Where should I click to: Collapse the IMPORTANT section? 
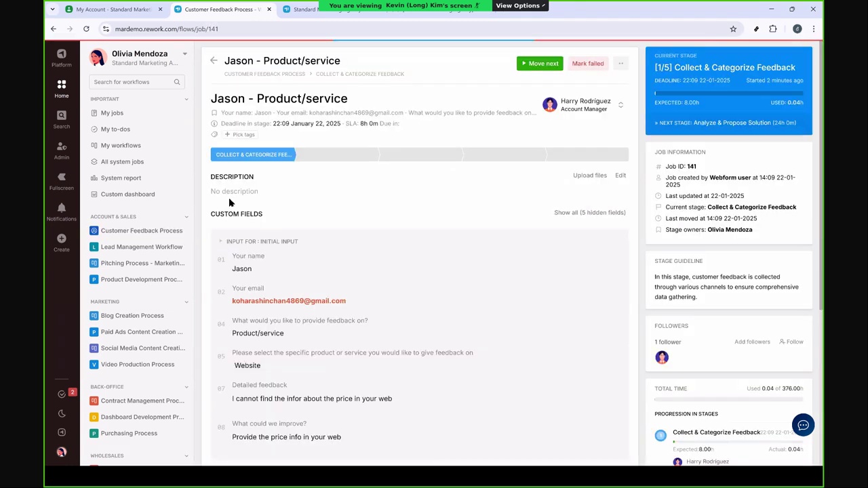coord(186,99)
